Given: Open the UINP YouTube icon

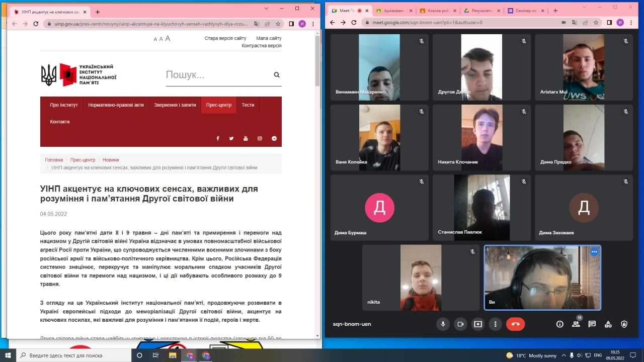Looking at the screenshot, I should (x=246, y=138).
